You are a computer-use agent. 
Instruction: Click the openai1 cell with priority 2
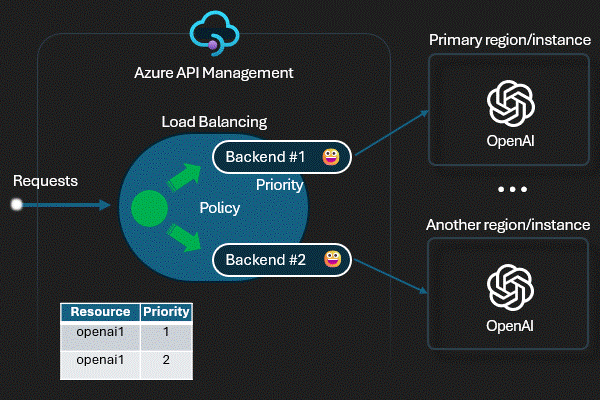100,365
